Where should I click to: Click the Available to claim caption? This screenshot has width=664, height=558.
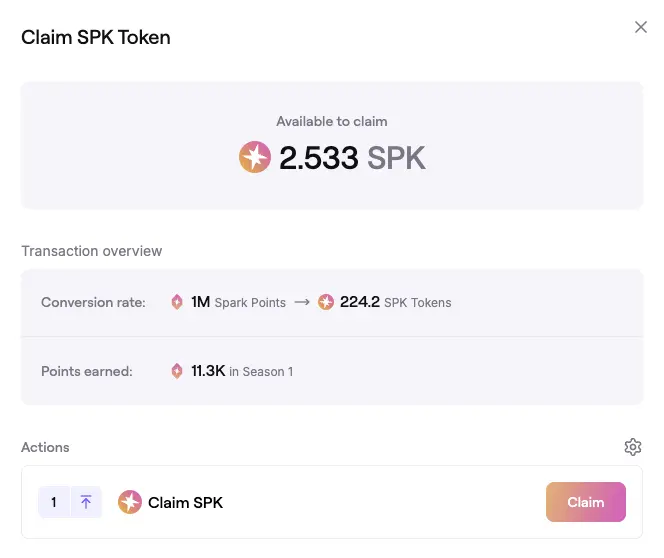pos(332,122)
